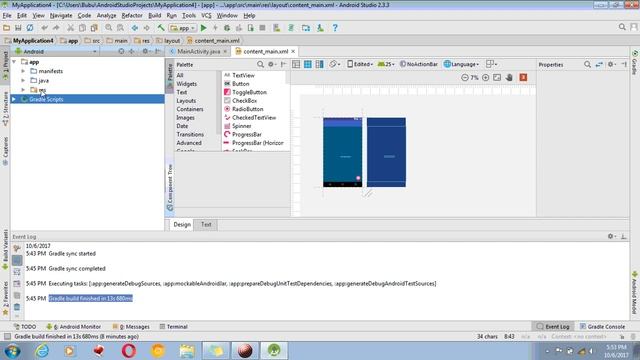The height and width of the screenshot is (360, 640).
Task: Expand the java folder arrow
Action: click(23, 80)
